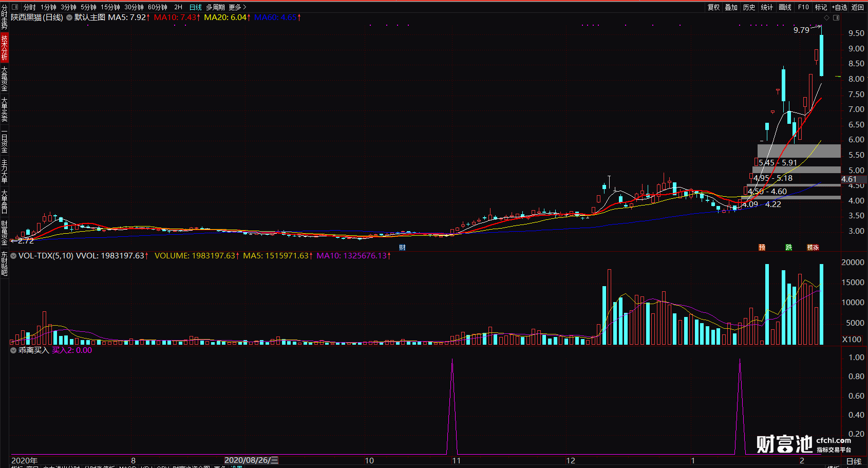Click the 日线 label at bottom right
This screenshot has height=468, width=868.
(x=854, y=461)
